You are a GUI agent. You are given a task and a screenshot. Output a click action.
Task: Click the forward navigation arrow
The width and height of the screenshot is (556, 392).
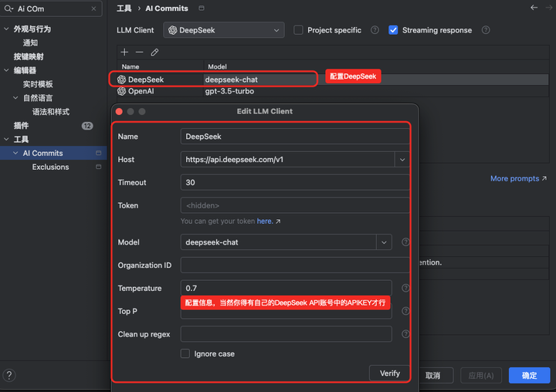pyautogui.click(x=549, y=8)
